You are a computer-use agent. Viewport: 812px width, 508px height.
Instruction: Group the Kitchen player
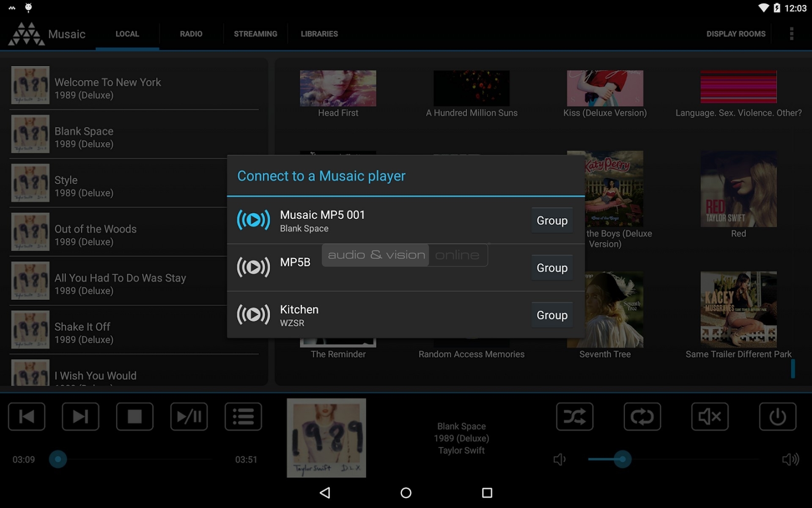click(552, 315)
